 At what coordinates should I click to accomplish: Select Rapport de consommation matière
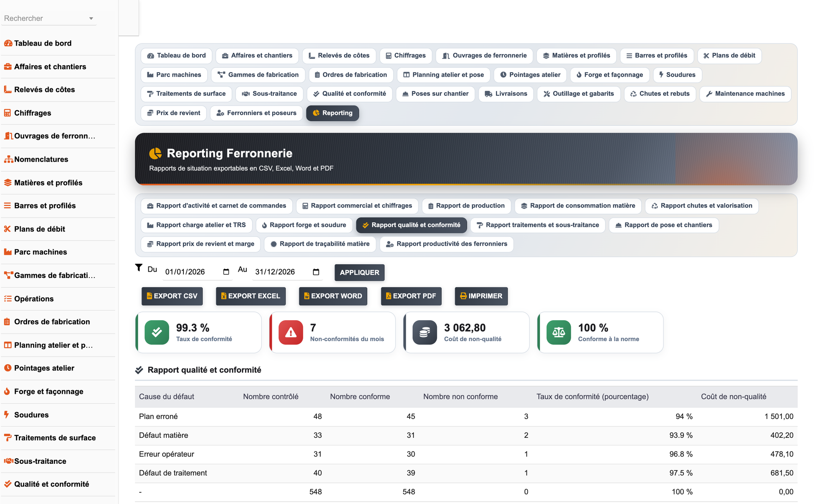(578, 206)
